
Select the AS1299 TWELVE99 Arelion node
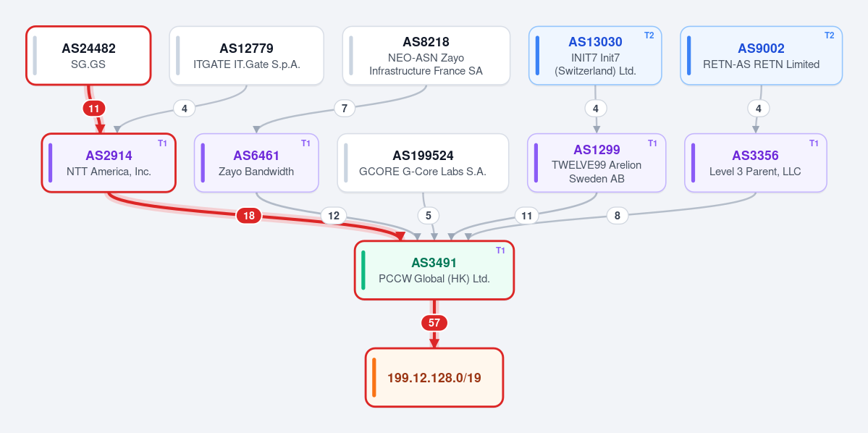tap(597, 163)
